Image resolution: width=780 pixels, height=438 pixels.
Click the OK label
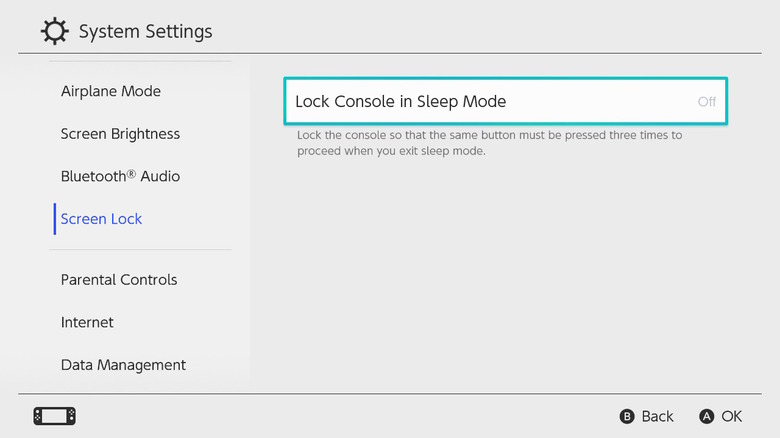coord(731,416)
